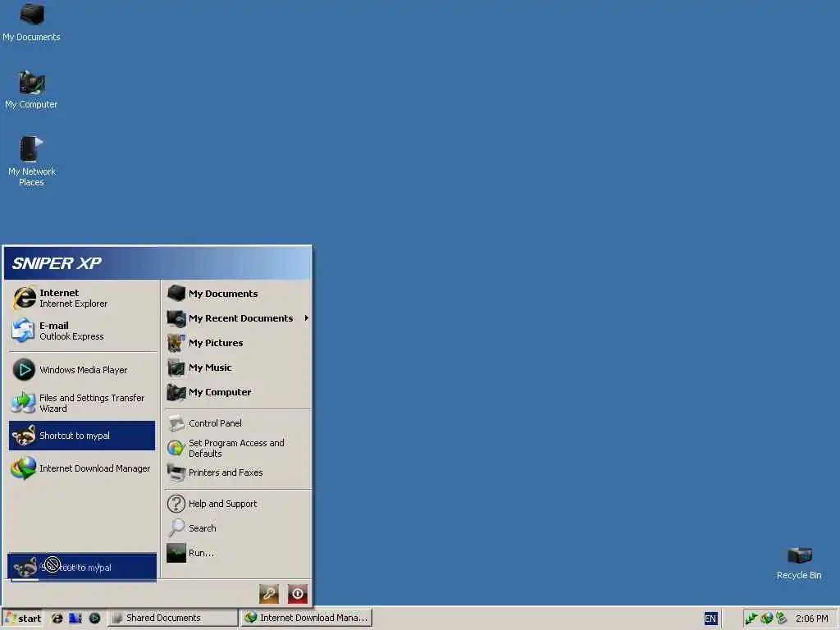
Task: Open the Run... dialog
Action: point(238,553)
